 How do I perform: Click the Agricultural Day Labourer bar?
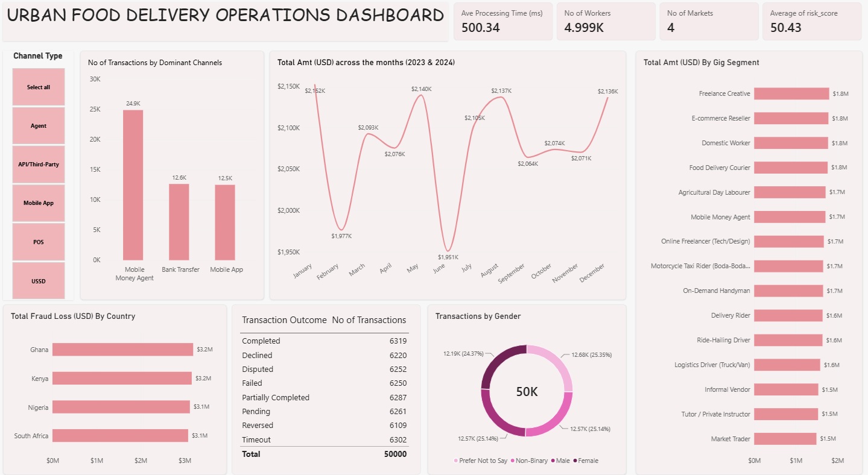790,192
